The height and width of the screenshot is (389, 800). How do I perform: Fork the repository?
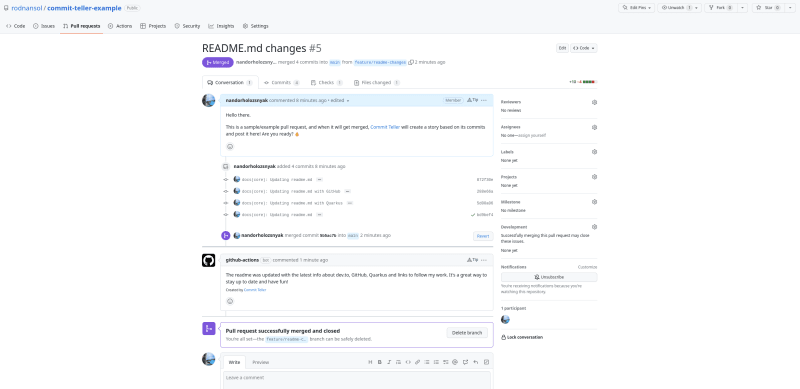click(720, 8)
